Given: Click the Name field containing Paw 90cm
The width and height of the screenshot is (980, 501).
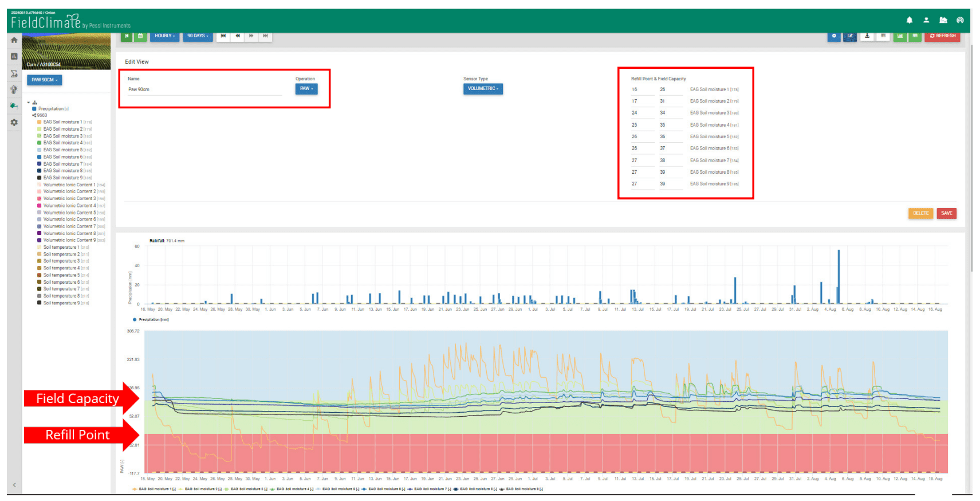Looking at the screenshot, I should (204, 89).
